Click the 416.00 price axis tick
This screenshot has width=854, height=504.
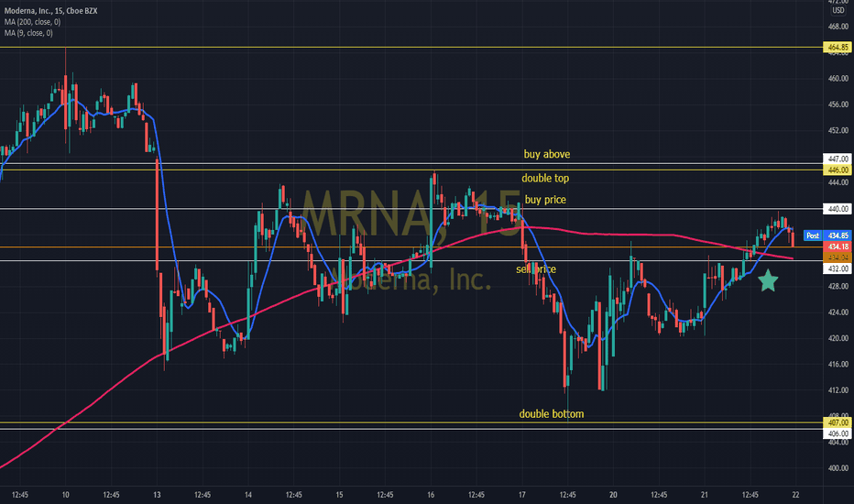[x=838, y=364]
